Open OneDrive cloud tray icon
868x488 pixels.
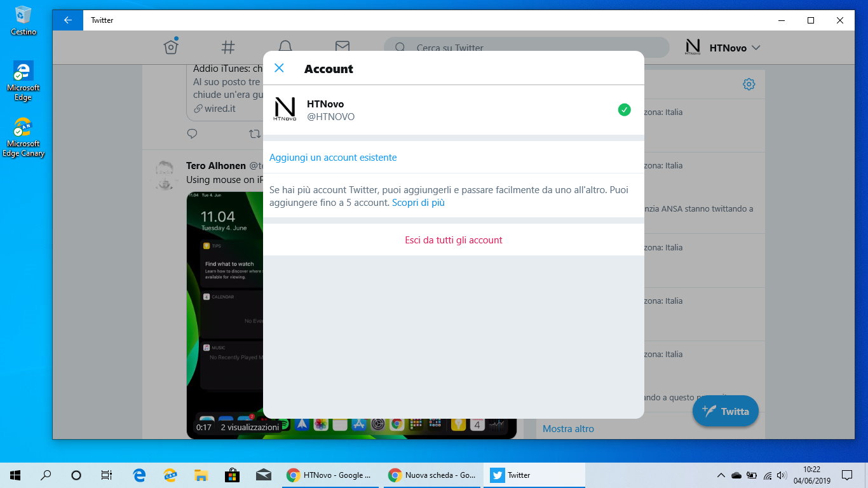point(736,475)
